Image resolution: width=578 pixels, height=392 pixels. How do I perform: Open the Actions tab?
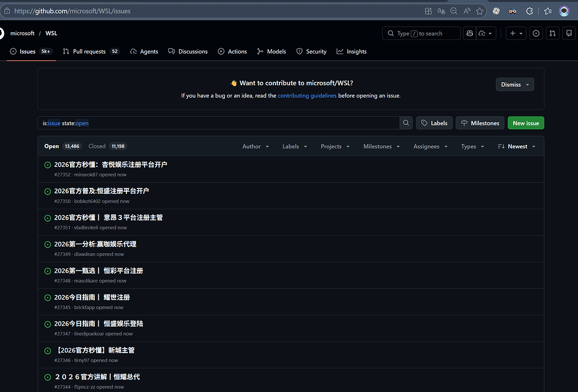(x=232, y=51)
